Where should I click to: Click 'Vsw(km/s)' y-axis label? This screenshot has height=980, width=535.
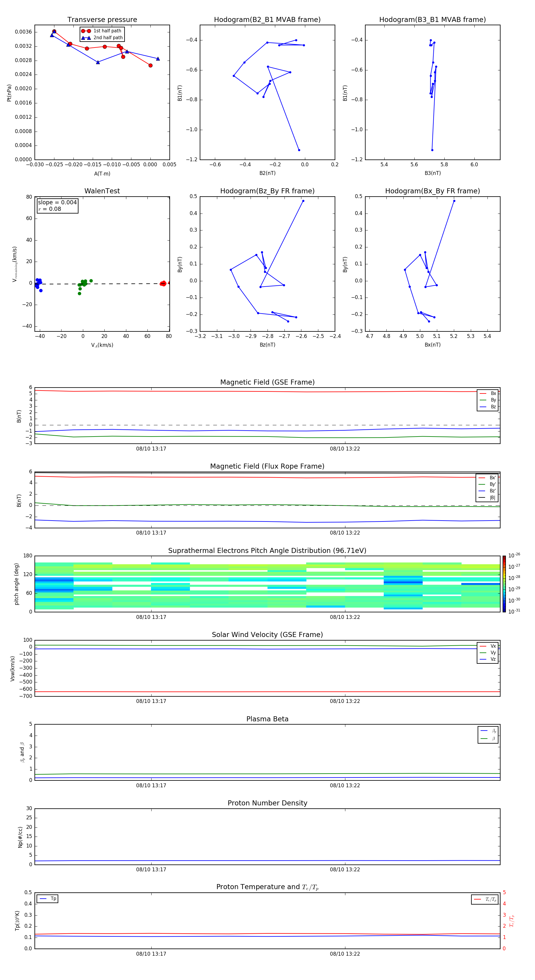12,668
